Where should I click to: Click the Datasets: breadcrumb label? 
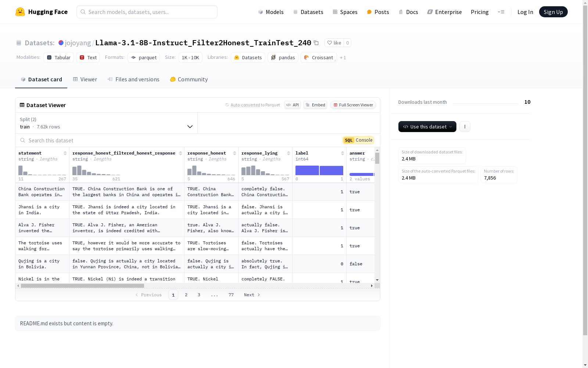(x=40, y=43)
